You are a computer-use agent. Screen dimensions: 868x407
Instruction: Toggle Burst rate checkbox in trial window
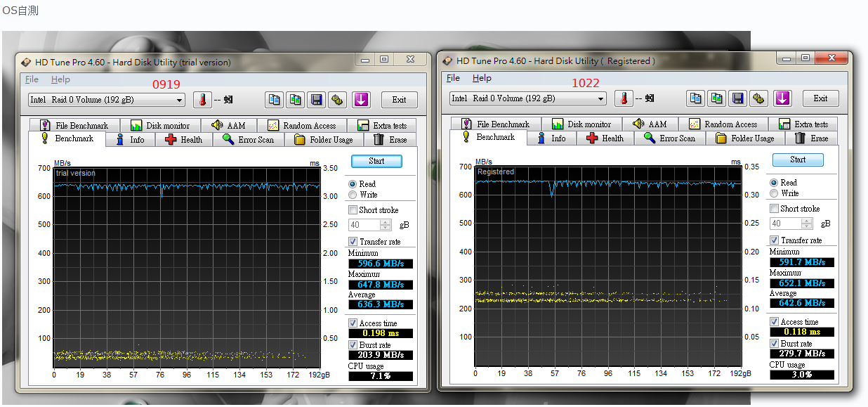353,345
